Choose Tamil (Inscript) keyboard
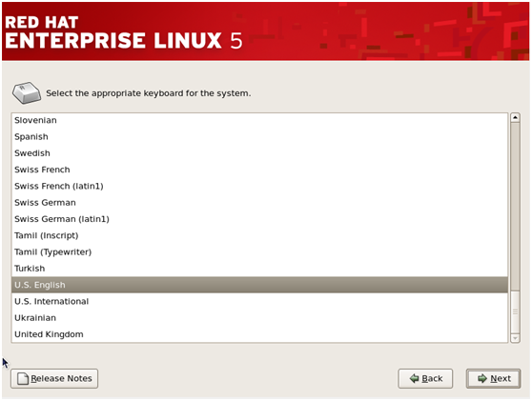This screenshot has height=401, width=532. click(259, 235)
